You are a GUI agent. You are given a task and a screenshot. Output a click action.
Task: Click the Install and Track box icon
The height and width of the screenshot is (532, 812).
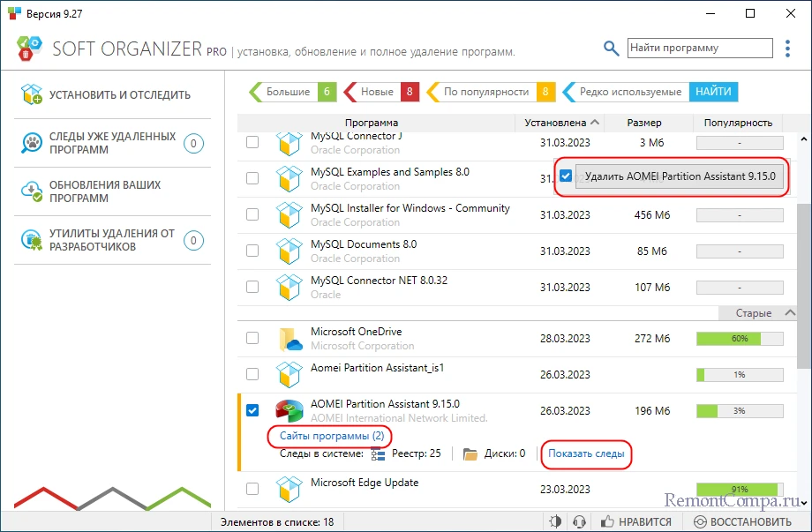pos(32,94)
